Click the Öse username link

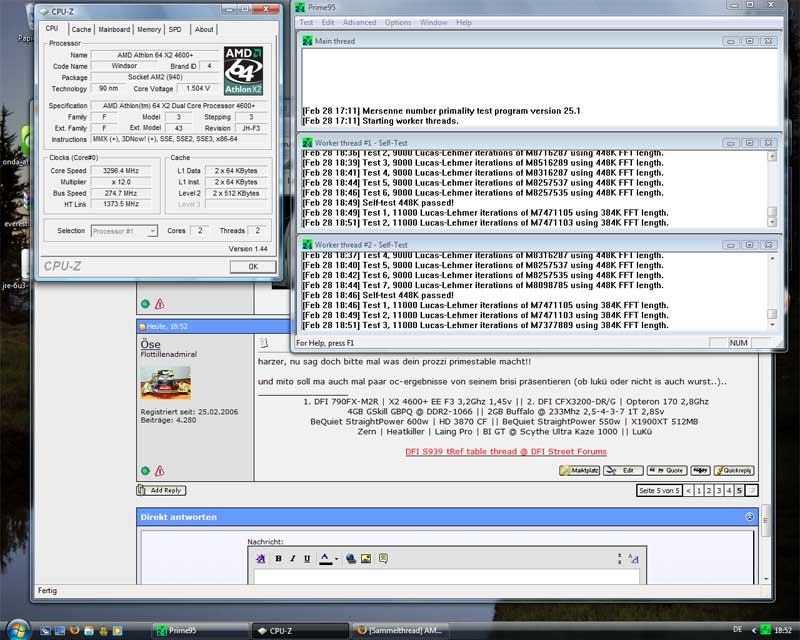(151, 344)
